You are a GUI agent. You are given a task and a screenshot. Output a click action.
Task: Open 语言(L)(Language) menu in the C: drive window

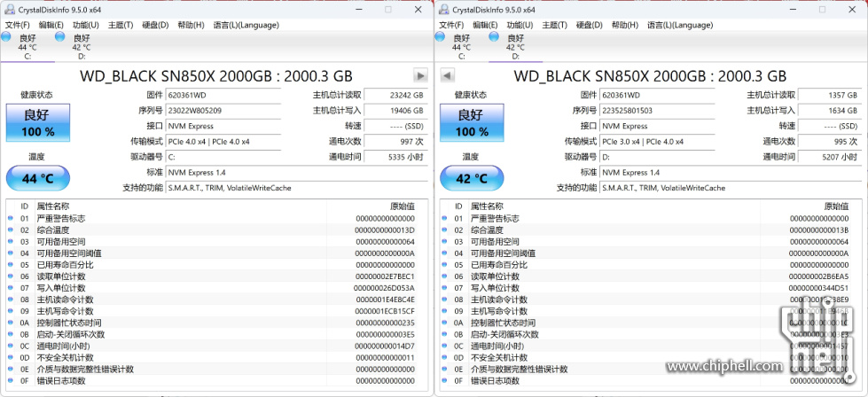coord(246,25)
